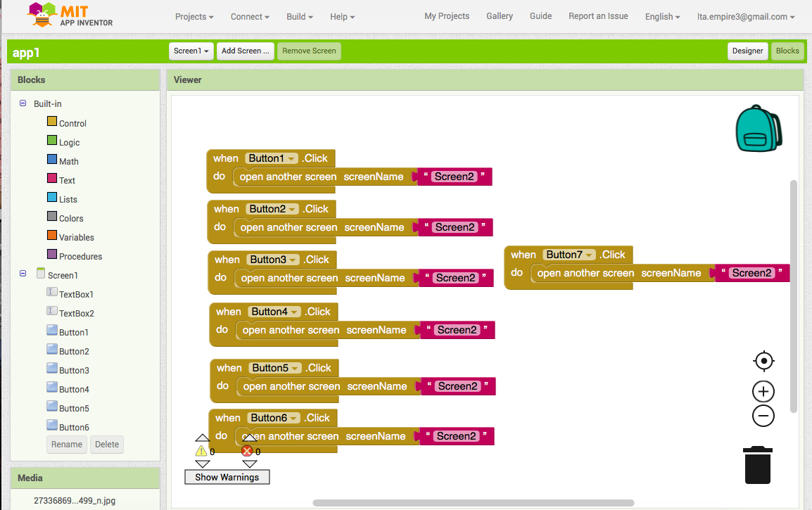Switch to the Designer view
Image resolution: width=812 pixels, height=510 pixels.
pos(747,51)
